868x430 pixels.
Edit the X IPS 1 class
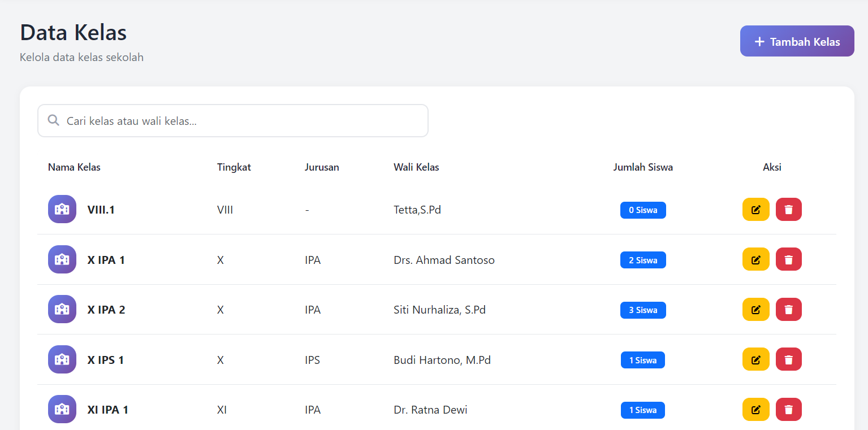755,359
